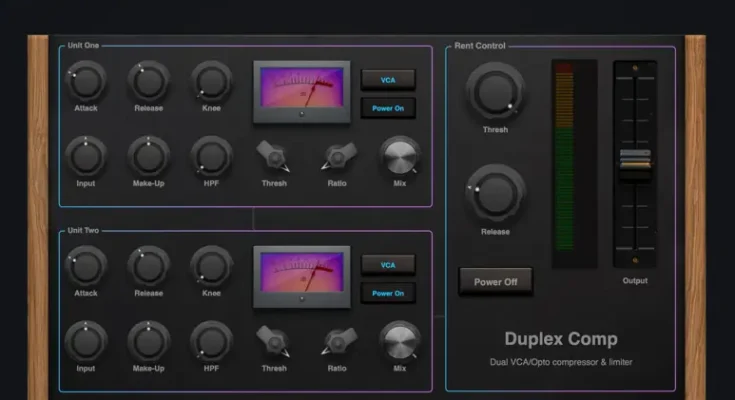Click the Unit One Input knob
This screenshot has height=400, width=735.
[x=86, y=157]
